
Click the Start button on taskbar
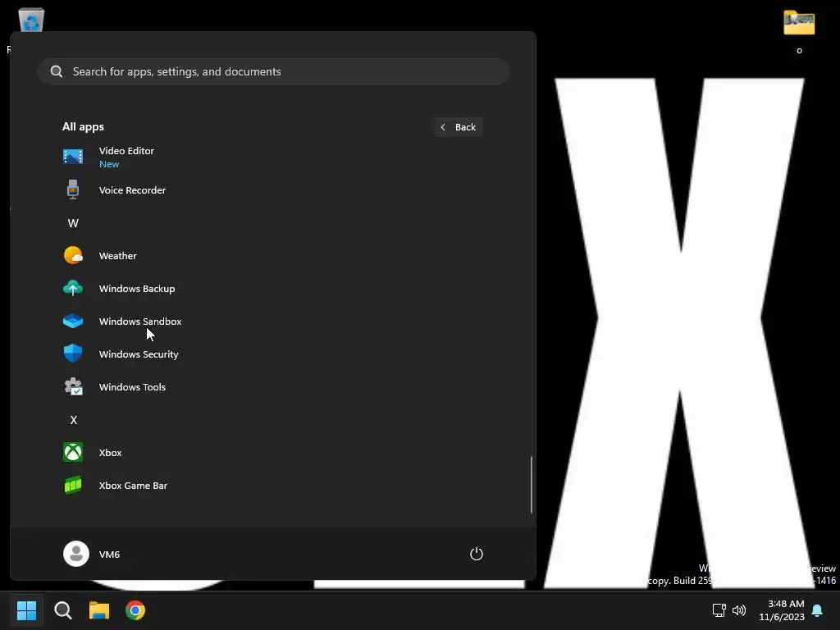(x=26, y=610)
